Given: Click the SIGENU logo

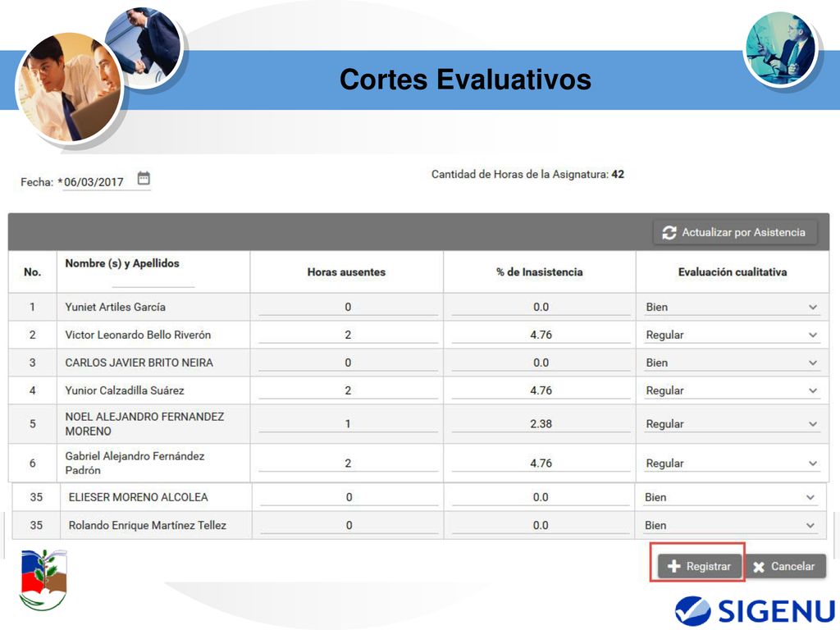Looking at the screenshot, I should (755, 610).
